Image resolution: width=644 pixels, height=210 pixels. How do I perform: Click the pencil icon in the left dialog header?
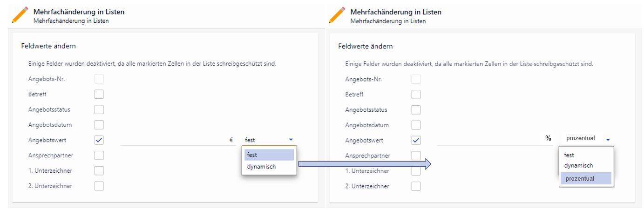pos(21,15)
